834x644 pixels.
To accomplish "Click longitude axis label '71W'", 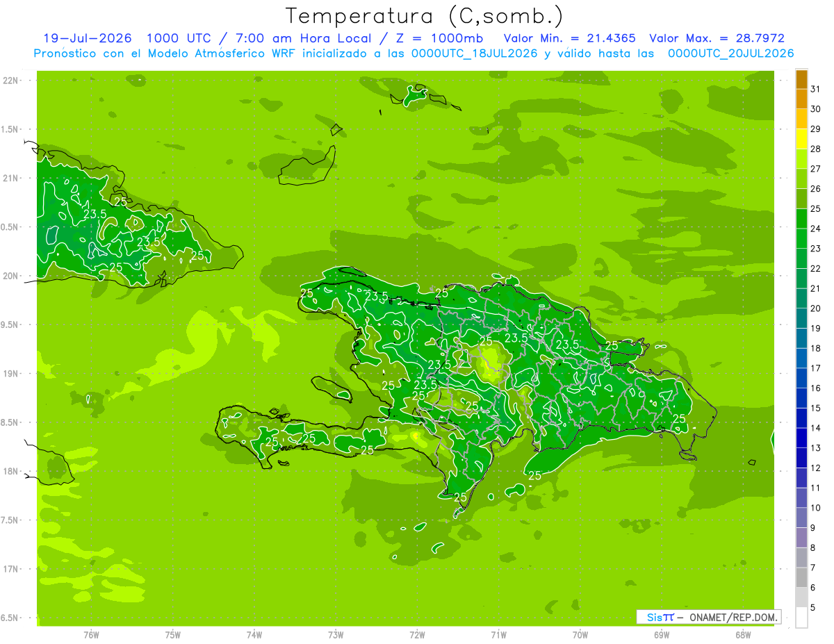I will [x=498, y=635].
